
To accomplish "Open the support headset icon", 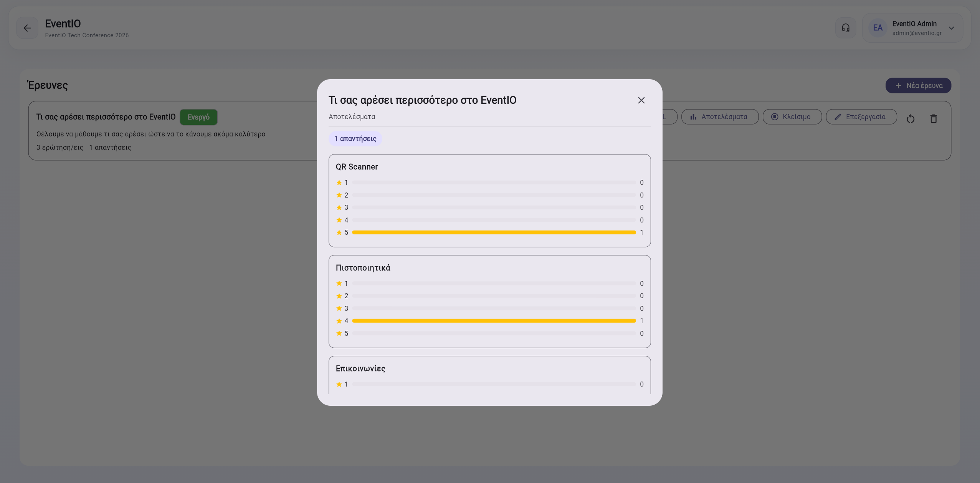I will 846,28.
